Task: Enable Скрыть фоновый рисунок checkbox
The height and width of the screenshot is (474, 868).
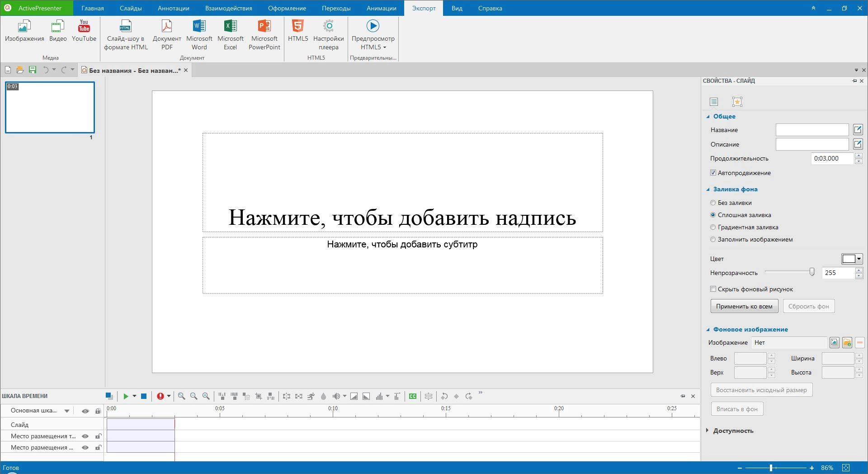Action: pyautogui.click(x=713, y=289)
